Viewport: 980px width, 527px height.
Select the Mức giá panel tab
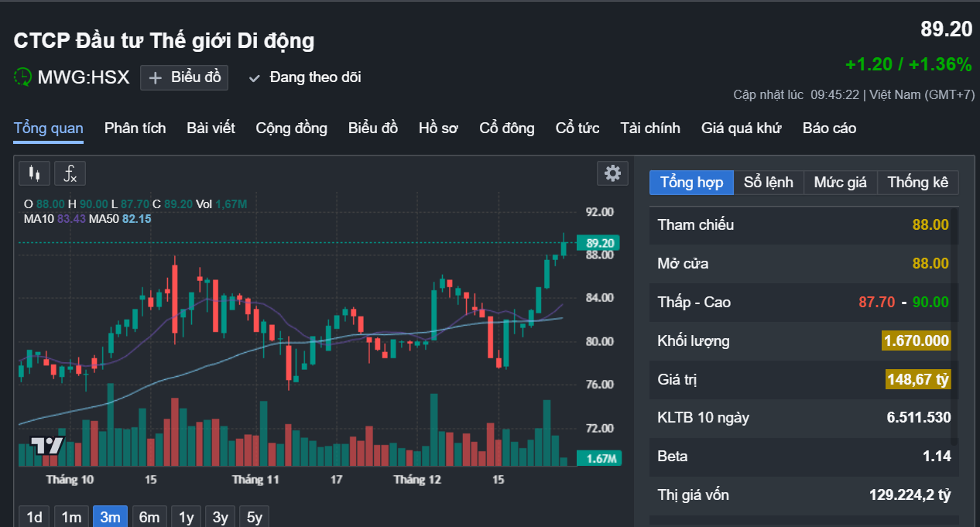tap(840, 183)
